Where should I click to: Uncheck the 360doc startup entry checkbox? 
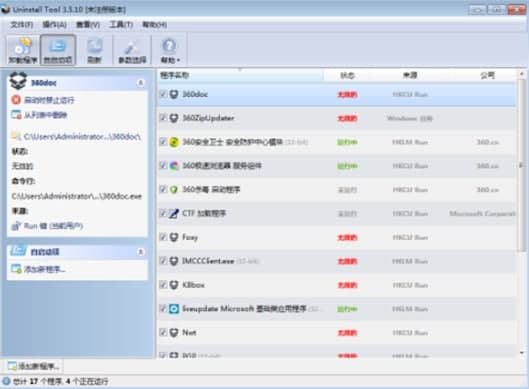click(163, 94)
